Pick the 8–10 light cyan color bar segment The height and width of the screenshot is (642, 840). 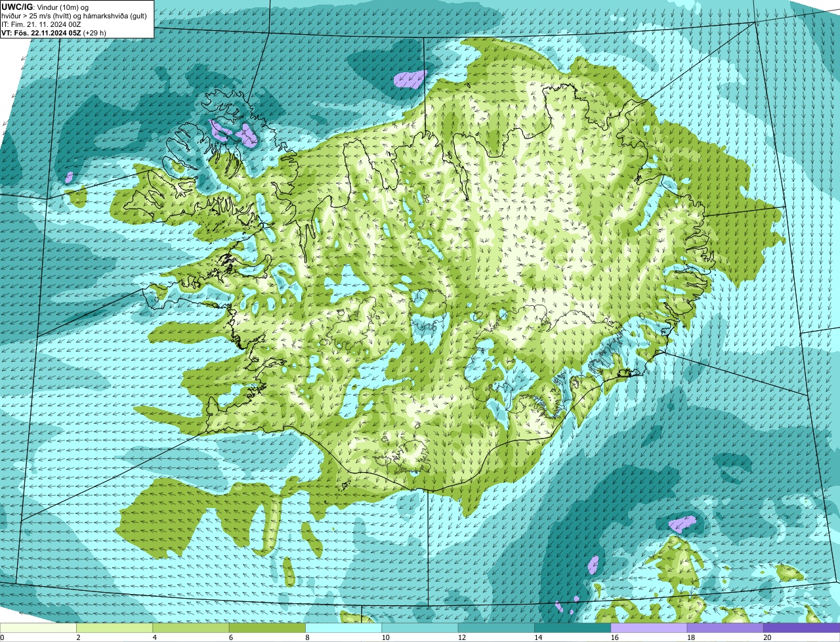tap(344, 628)
